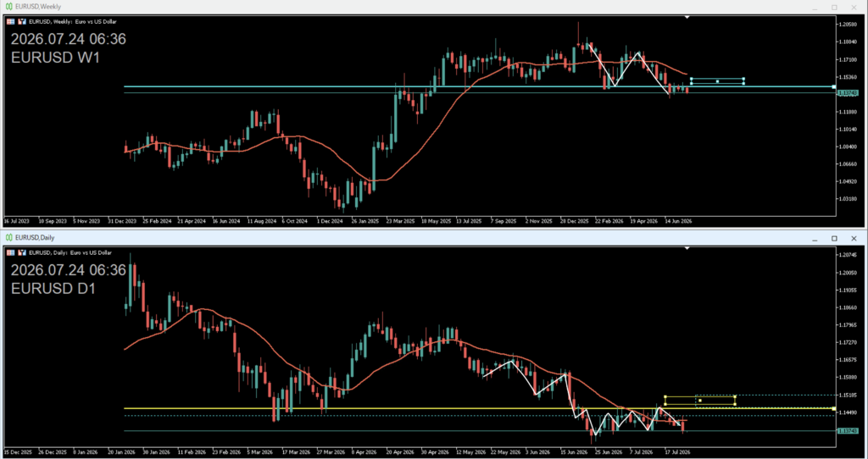Click the EURUSD,Weekly title bar text
Viewport: 868px width, 459px height.
point(37,7)
